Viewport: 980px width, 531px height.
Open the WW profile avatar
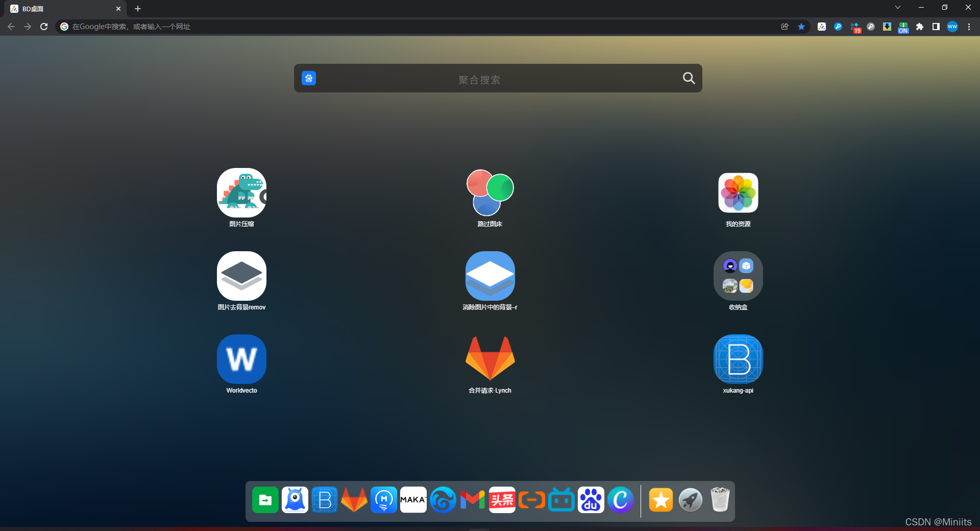click(952, 27)
